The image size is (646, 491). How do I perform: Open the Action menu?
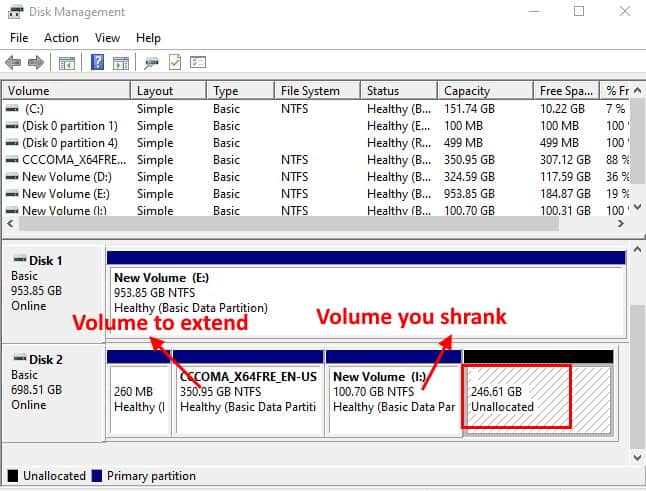coord(61,38)
